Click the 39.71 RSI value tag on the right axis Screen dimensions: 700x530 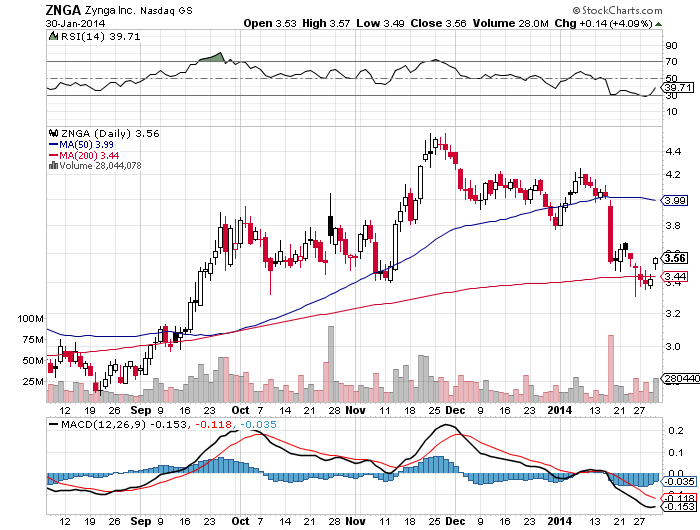(679, 88)
